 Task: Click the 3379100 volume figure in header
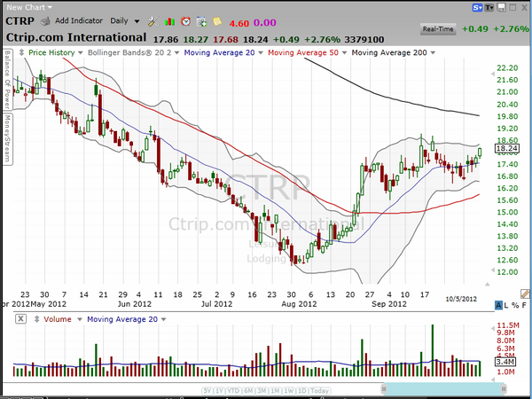coord(364,40)
